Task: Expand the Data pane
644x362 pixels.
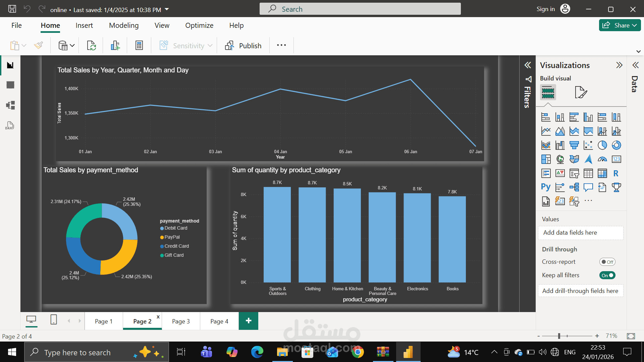Action: click(635, 65)
